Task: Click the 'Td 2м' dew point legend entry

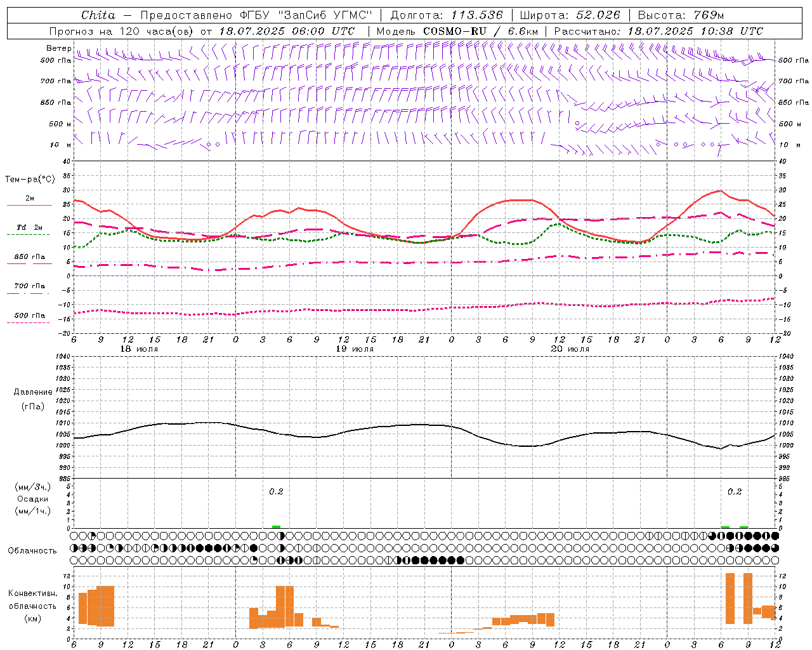Action: [x=29, y=227]
